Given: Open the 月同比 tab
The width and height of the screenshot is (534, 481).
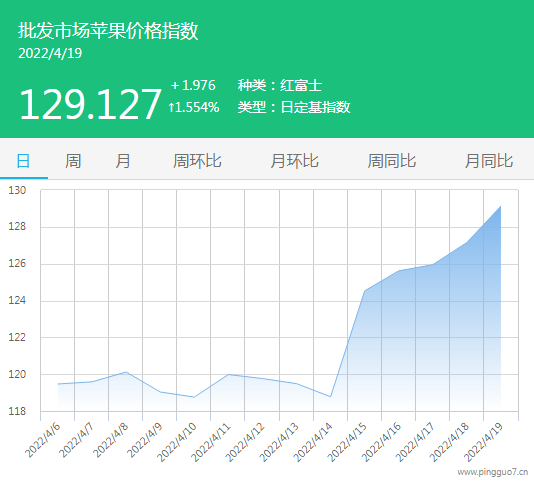Looking at the screenshot, I should pos(489,161).
